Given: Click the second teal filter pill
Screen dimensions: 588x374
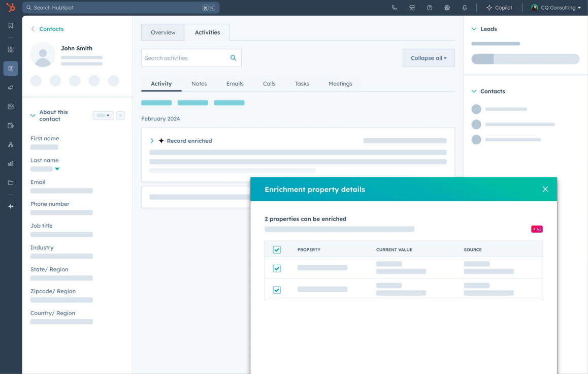Looking at the screenshot, I should coord(193,103).
